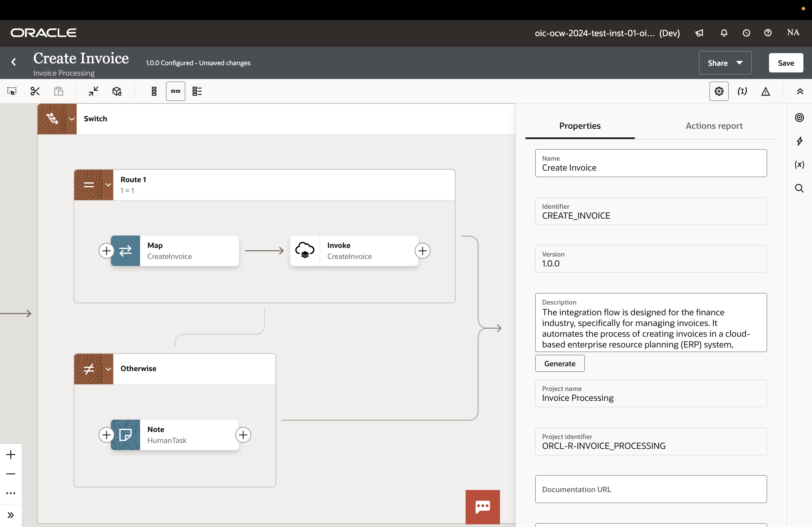This screenshot has width=812, height=527.
Task: Expand the Switch action dropdown chevron
Action: pos(72,119)
